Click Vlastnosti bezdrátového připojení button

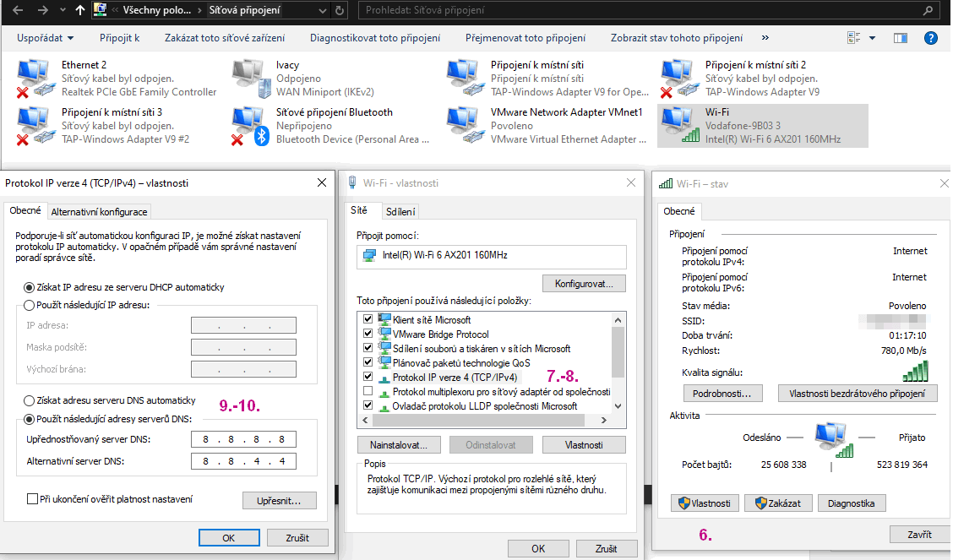(857, 394)
